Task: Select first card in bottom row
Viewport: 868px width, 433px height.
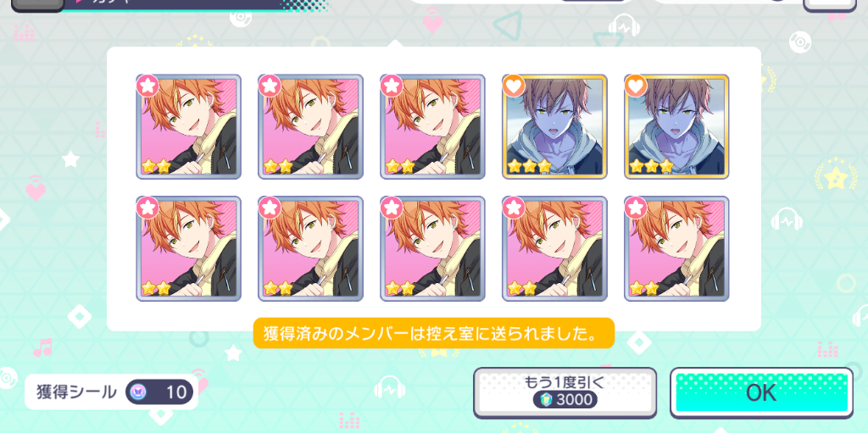Action: click(189, 248)
